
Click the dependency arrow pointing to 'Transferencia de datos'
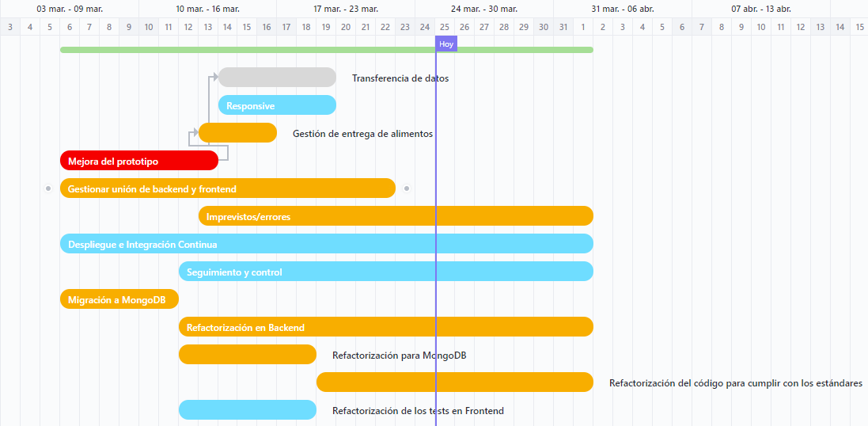pos(213,78)
